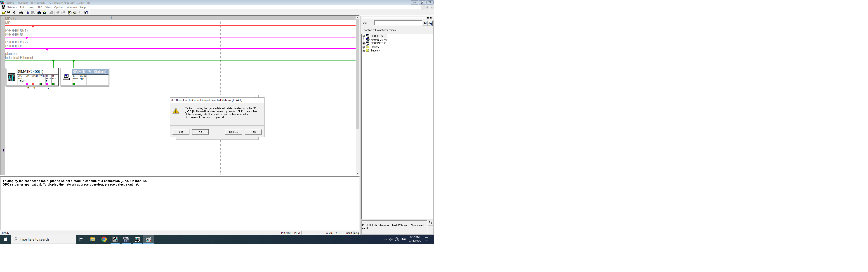Click Yes in the download dialog
Screen dimensions: 868x272
click(181, 132)
